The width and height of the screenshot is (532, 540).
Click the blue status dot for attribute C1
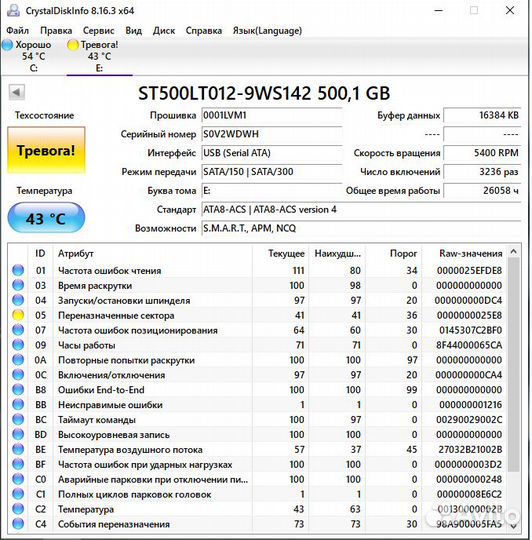(x=18, y=494)
